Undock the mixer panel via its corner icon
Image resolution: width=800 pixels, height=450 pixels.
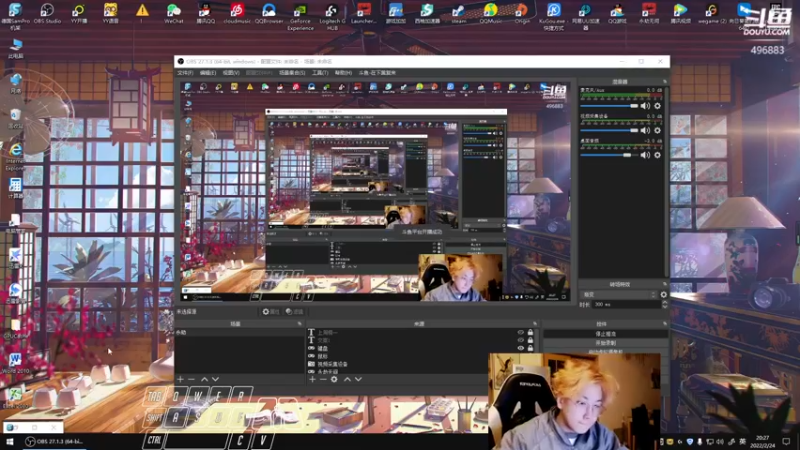[x=664, y=82]
